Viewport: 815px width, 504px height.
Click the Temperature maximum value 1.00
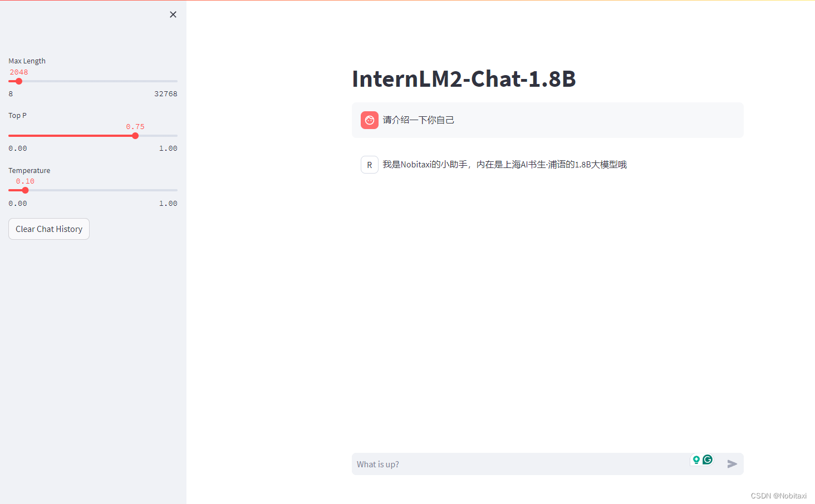[x=168, y=203]
